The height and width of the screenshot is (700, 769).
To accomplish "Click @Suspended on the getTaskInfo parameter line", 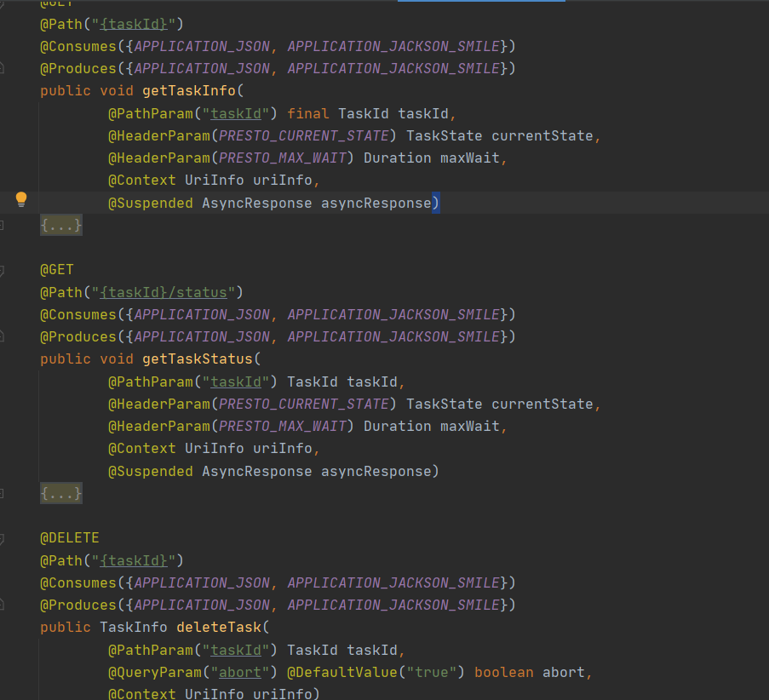I will (151, 203).
